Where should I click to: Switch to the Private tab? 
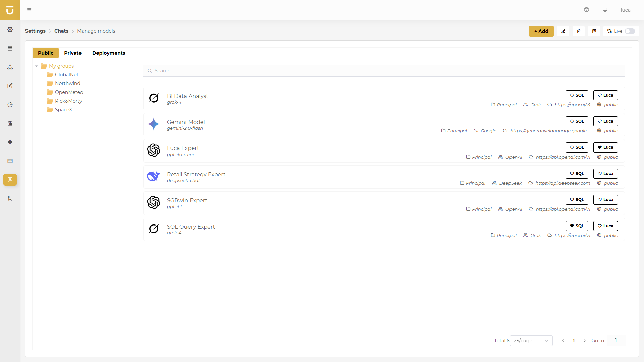pyautogui.click(x=73, y=53)
